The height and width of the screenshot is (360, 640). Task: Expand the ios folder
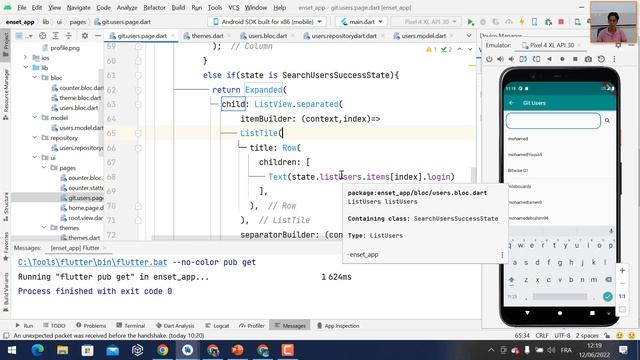click(x=25, y=58)
